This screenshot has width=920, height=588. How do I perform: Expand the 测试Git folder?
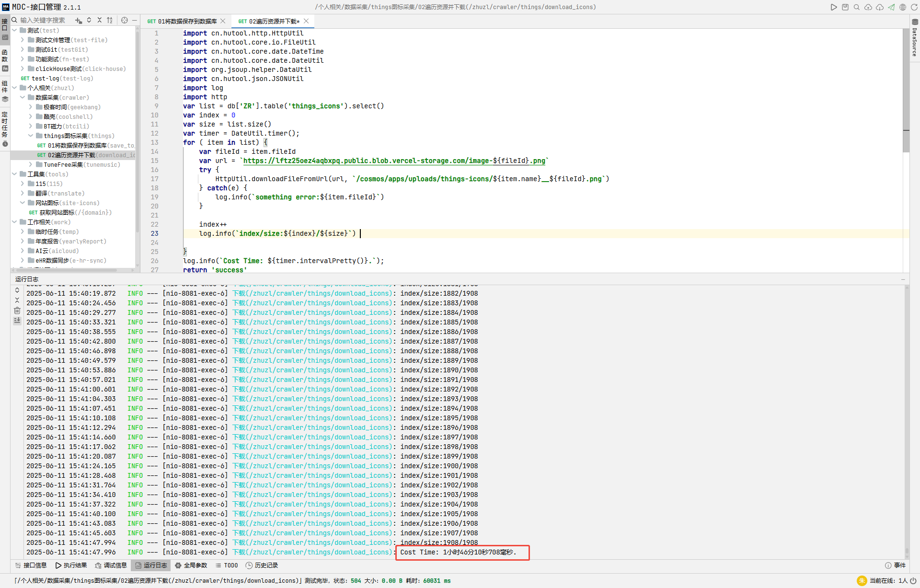click(x=23, y=49)
